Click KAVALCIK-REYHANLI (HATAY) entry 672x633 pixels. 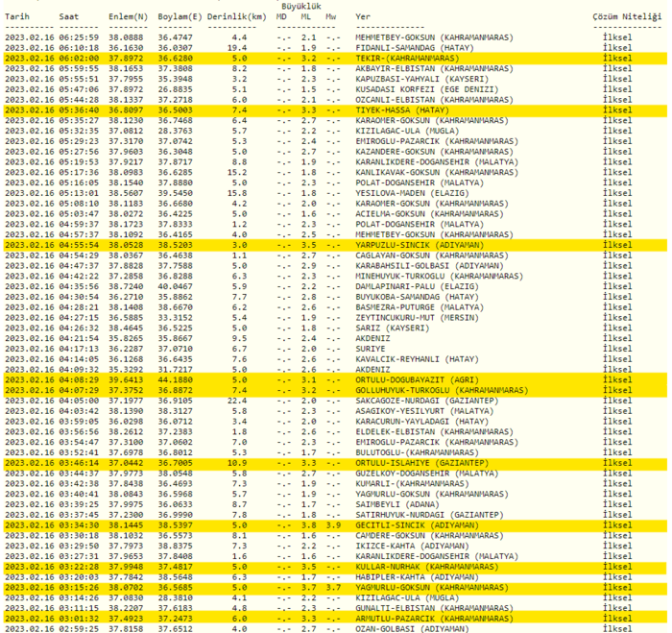[417, 359]
